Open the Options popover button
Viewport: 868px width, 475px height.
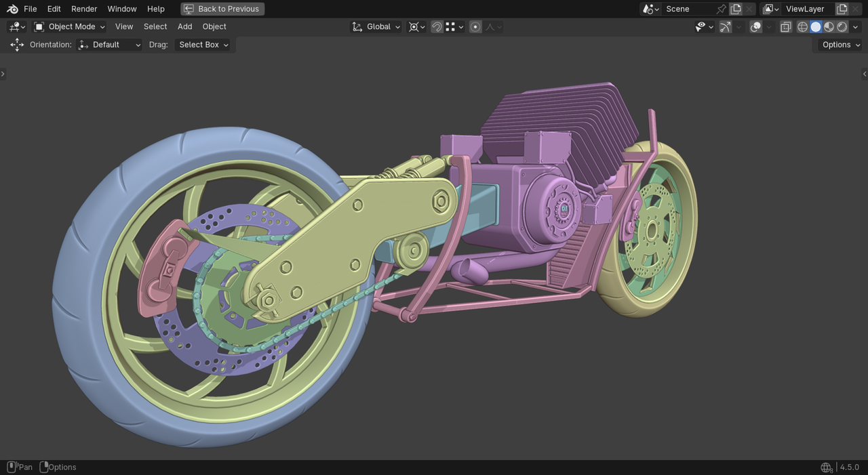pos(840,45)
